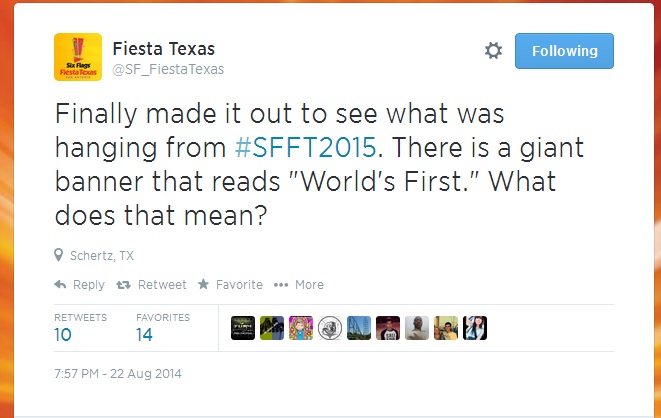Expand the More options menu
Screen dimensions: 661x418
[x=299, y=285]
